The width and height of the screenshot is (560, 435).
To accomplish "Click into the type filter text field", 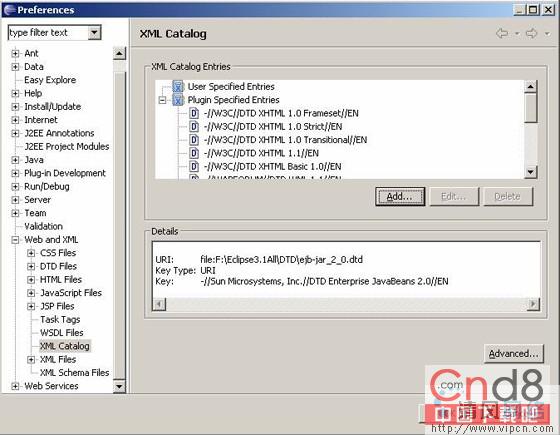I will click(x=48, y=32).
